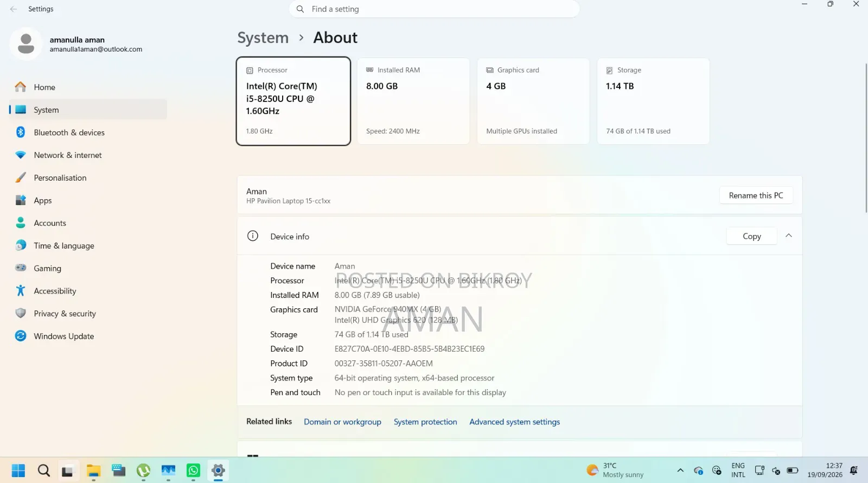The width and height of the screenshot is (868, 483).
Task: Open the Apps settings page
Action: (88, 200)
